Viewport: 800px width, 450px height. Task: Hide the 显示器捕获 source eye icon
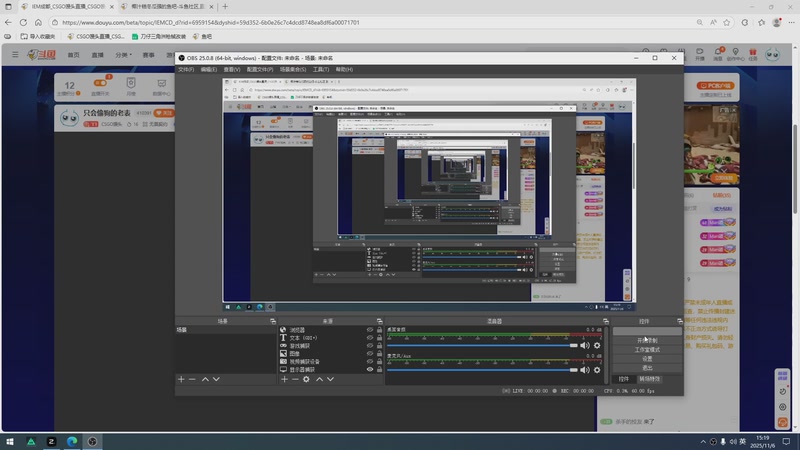pyautogui.click(x=370, y=369)
